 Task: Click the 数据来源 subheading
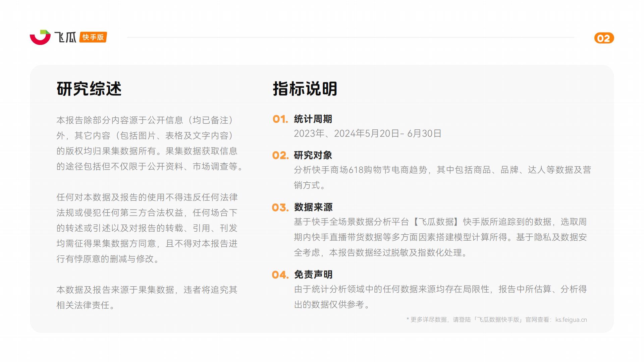pos(313,207)
